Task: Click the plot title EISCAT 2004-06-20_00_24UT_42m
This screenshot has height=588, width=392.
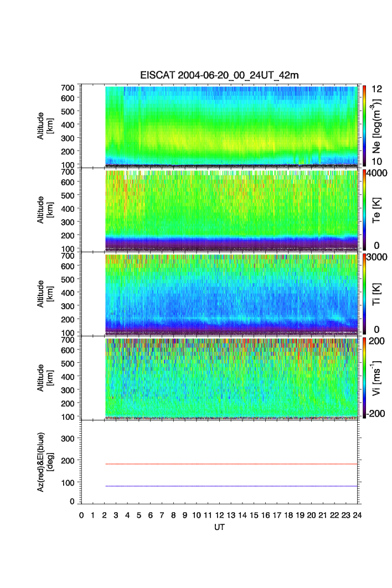Action: pos(221,76)
